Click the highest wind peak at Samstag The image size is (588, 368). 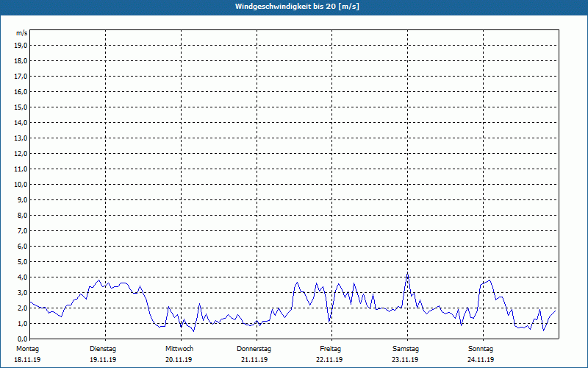407,274
